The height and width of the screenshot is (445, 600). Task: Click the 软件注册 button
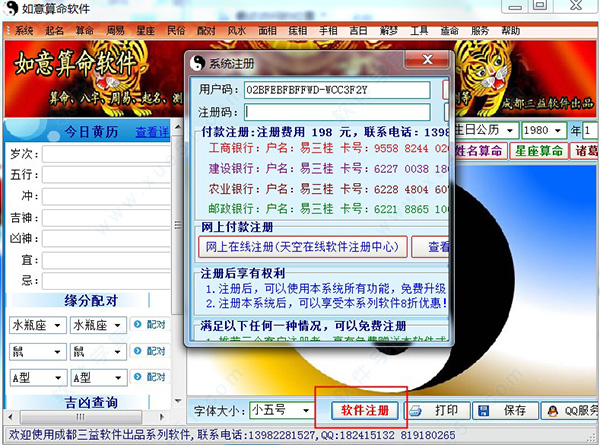pos(365,411)
